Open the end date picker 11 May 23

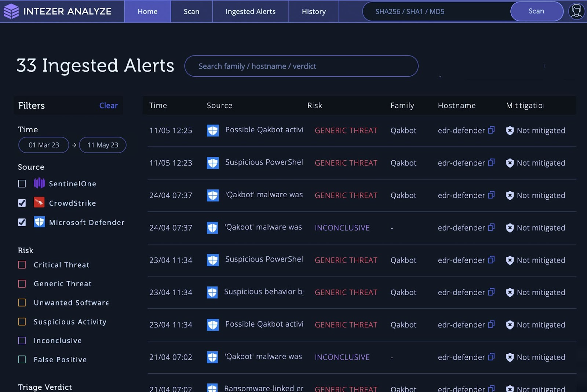coord(103,145)
